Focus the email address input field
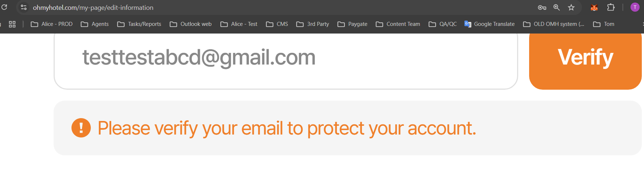The image size is (644, 175). pyautogui.click(x=286, y=58)
